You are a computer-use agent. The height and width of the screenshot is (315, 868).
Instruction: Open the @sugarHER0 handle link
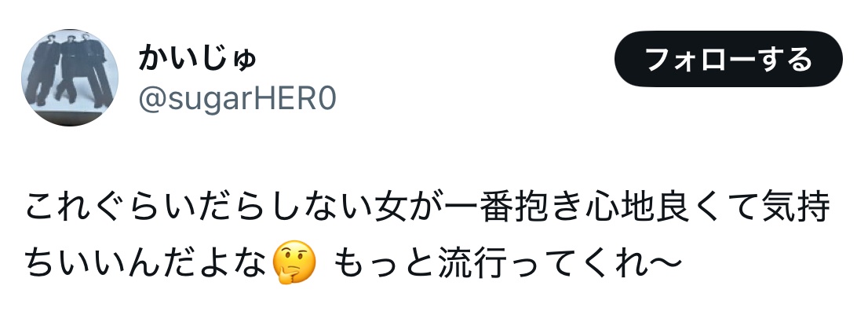[237, 100]
